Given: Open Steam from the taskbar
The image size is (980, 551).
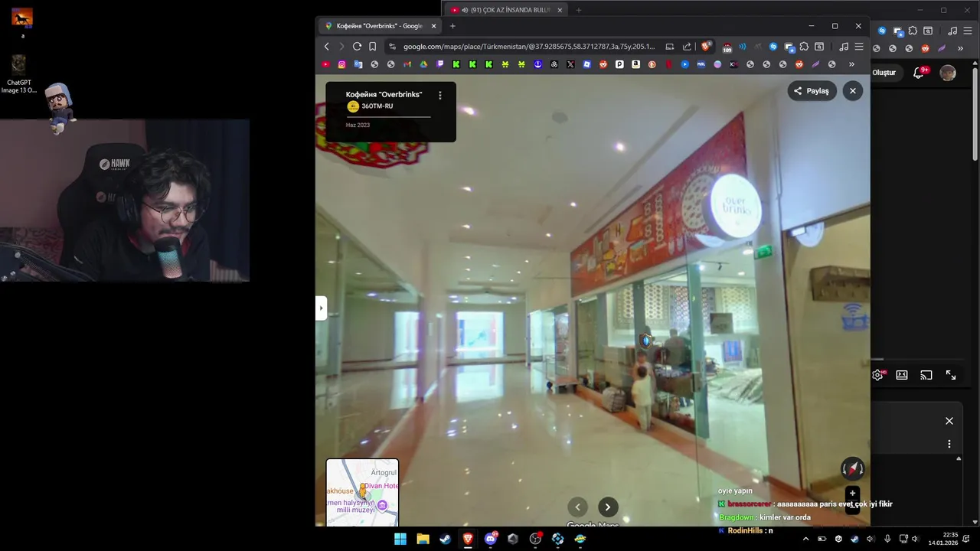Looking at the screenshot, I should coord(445,539).
